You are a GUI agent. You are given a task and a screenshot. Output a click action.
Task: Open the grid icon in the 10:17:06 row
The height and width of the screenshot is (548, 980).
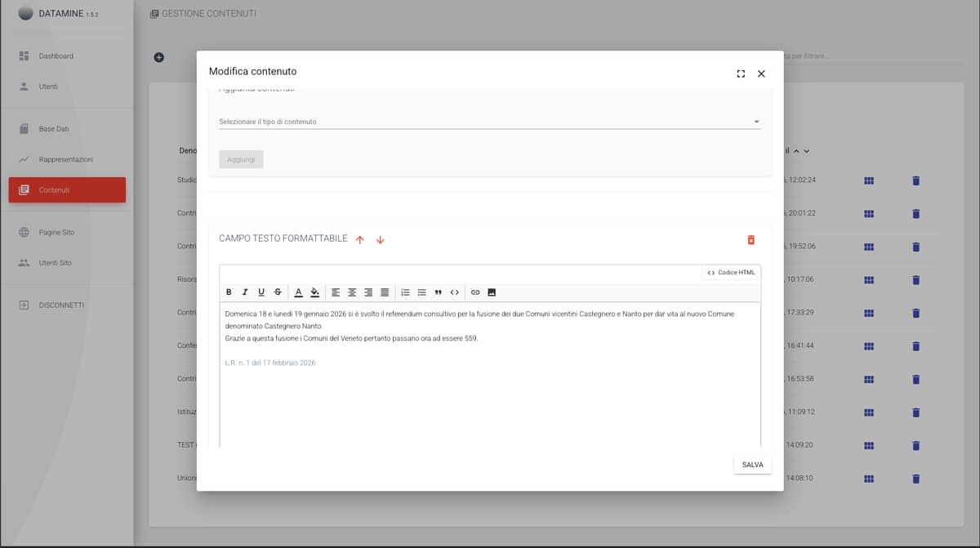(869, 280)
